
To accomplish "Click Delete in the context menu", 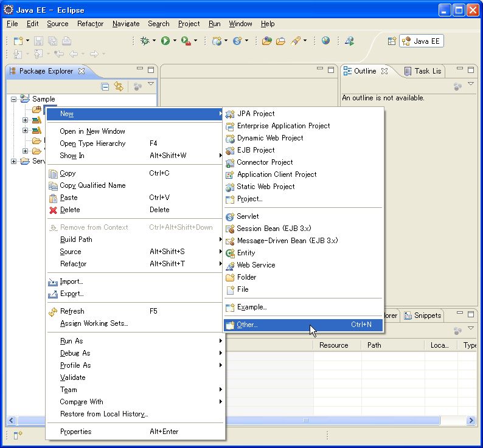I will pos(70,210).
